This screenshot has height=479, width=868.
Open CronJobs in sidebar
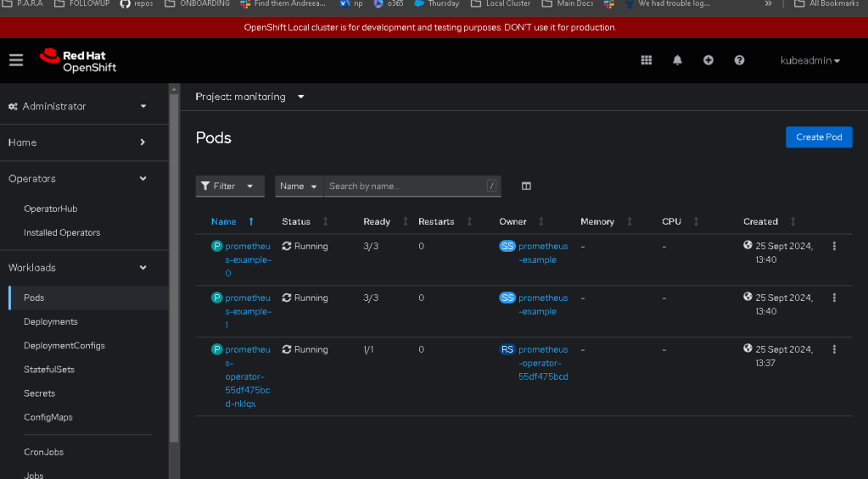(x=44, y=452)
